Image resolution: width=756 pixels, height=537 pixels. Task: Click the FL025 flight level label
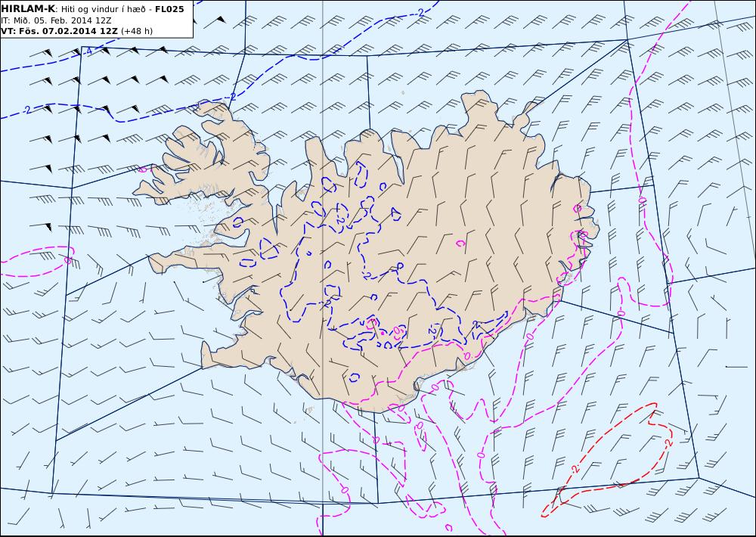point(169,9)
